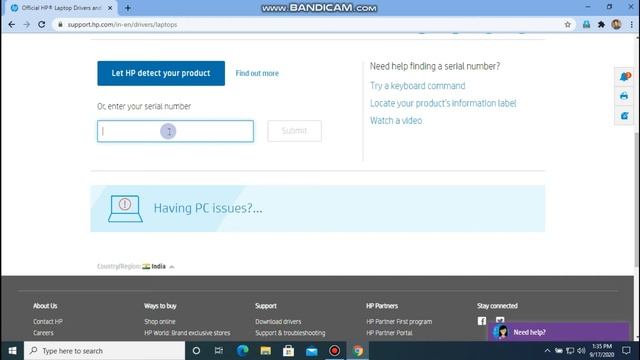Open the Need help? chat widget
Image resolution: width=640 pixels, height=360 pixels.
pos(558,332)
